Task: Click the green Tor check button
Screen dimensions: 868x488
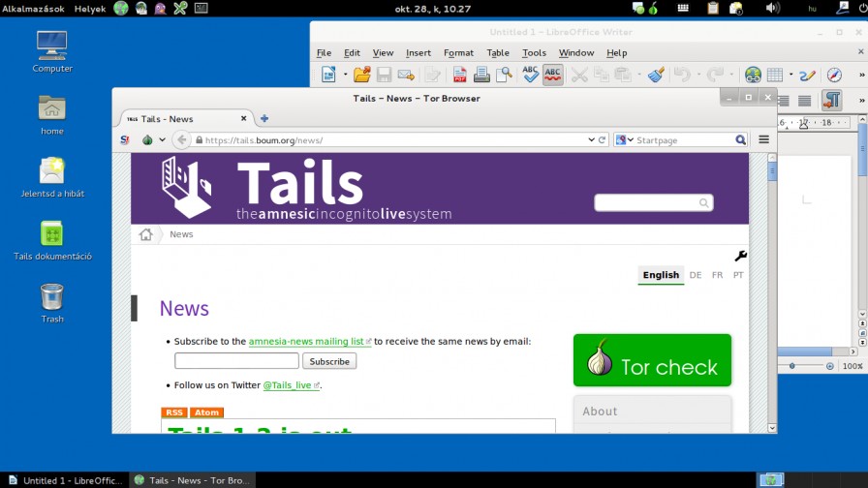Action: pyautogui.click(x=652, y=360)
